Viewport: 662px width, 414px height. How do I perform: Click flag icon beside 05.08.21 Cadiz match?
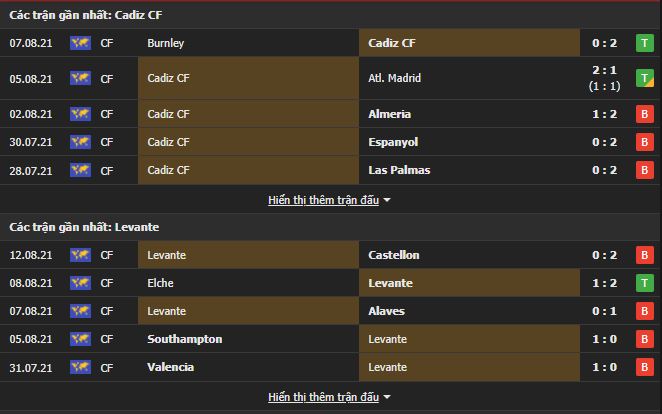pos(80,78)
